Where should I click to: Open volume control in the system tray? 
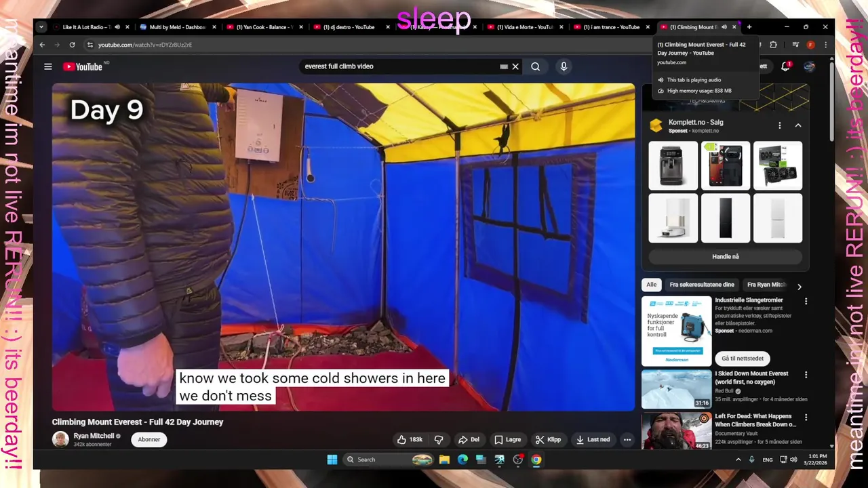(793, 460)
